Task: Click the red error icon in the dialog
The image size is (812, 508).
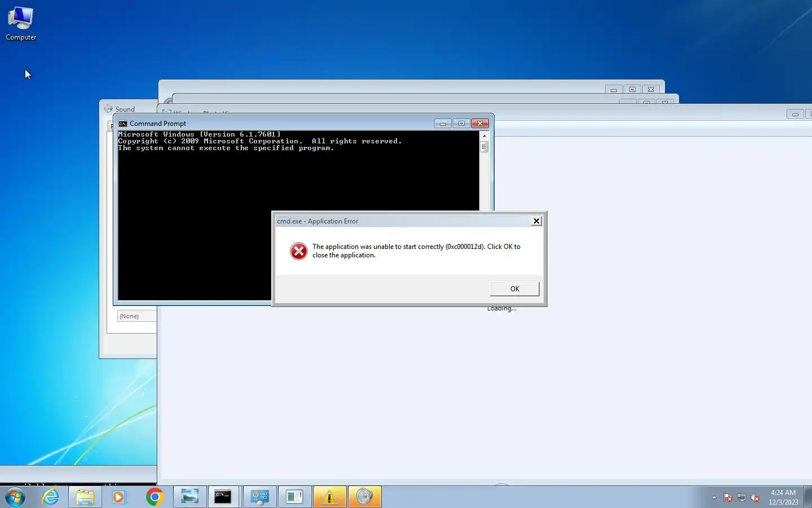Action: point(299,251)
